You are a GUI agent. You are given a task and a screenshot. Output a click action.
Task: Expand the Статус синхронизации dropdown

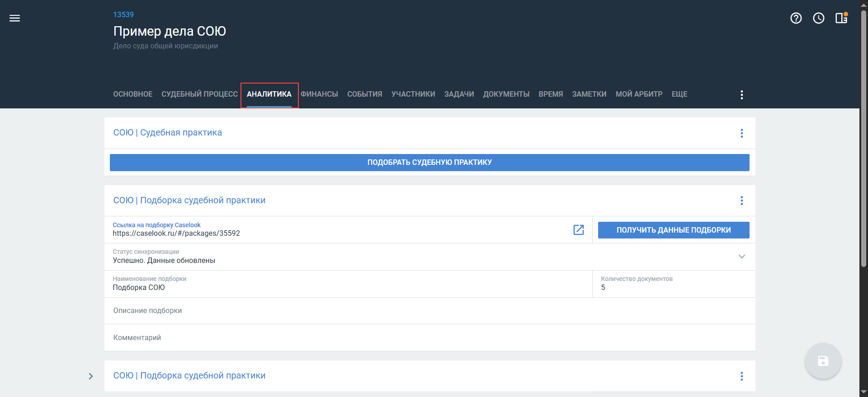coord(742,257)
